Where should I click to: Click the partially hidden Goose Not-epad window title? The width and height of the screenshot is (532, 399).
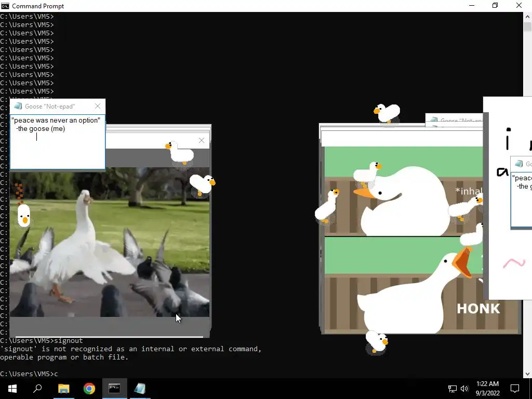click(461, 121)
